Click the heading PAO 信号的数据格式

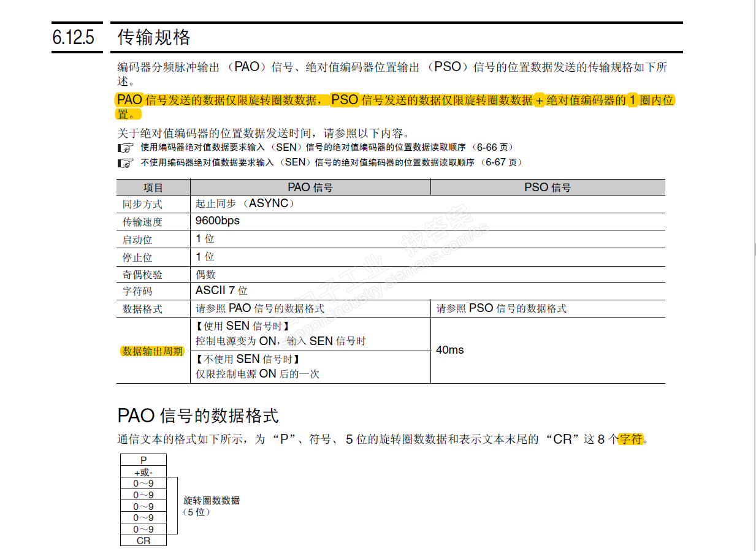(198, 416)
